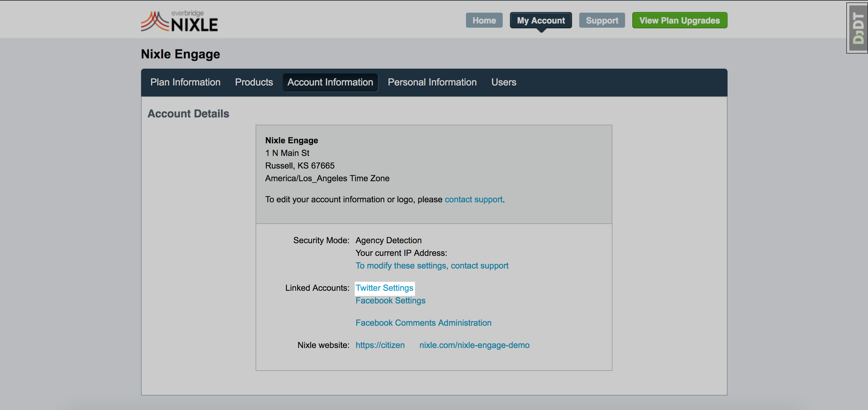Open My Account in the header
Image resolution: width=868 pixels, height=410 pixels.
click(x=540, y=20)
